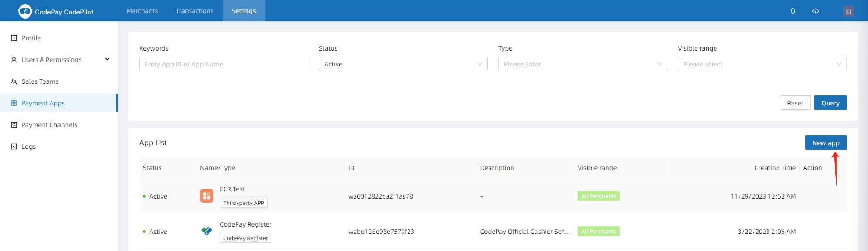Viewport: 868px width, 251px height.
Task: Click the Sales Teams icon
Action: coord(14,81)
